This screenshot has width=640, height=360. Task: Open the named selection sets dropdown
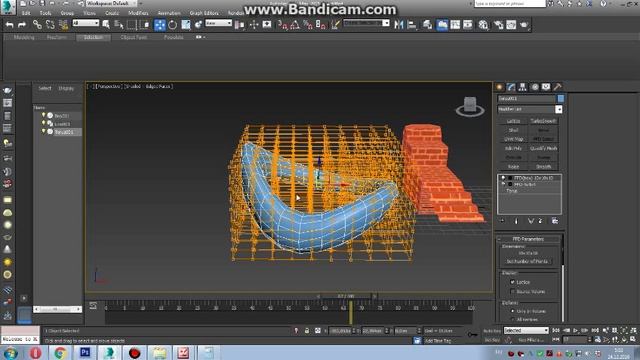click(x=367, y=23)
